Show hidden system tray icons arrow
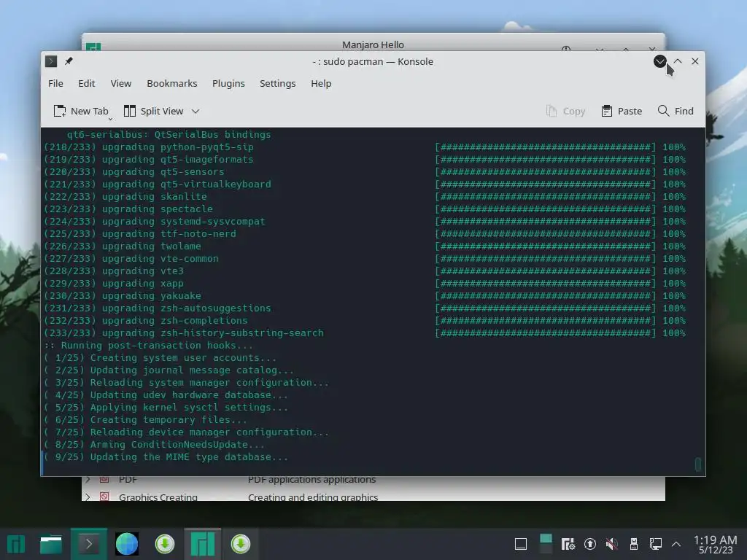Viewport: 747px width, 560px height. pos(676,544)
